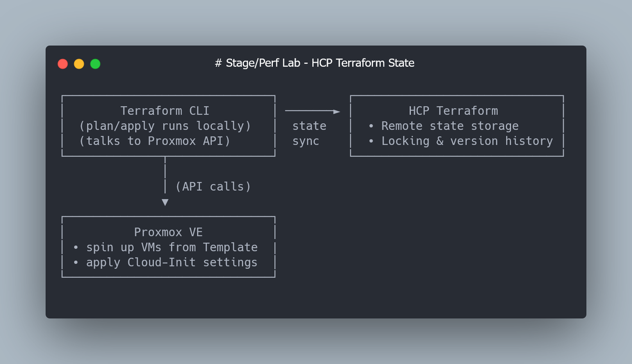Image resolution: width=632 pixels, height=364 pixels.
Task: Click the yellow minimize window button
Action: 79,64
